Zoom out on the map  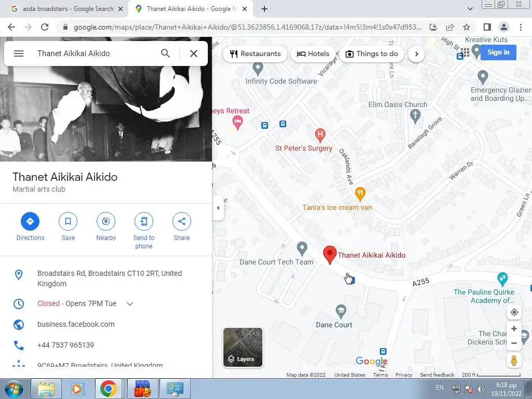tap(514, 343)
